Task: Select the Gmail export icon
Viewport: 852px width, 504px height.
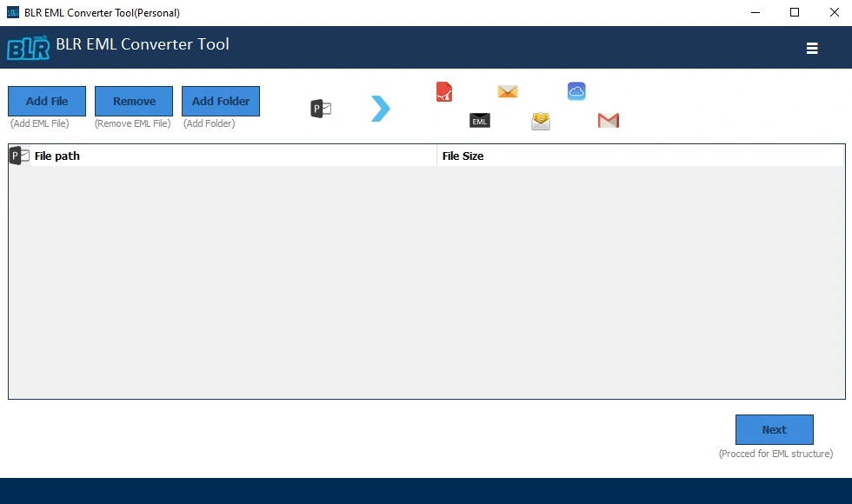Action: pyautogui.click(x=607, y=121)
